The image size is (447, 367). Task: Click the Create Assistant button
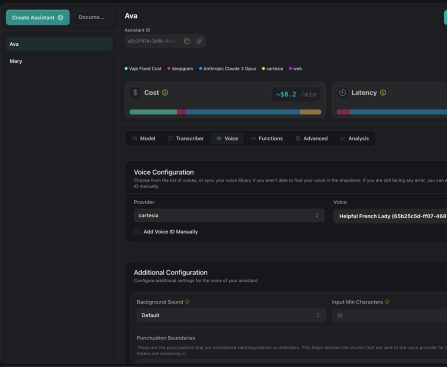click(x=38, y=17)
